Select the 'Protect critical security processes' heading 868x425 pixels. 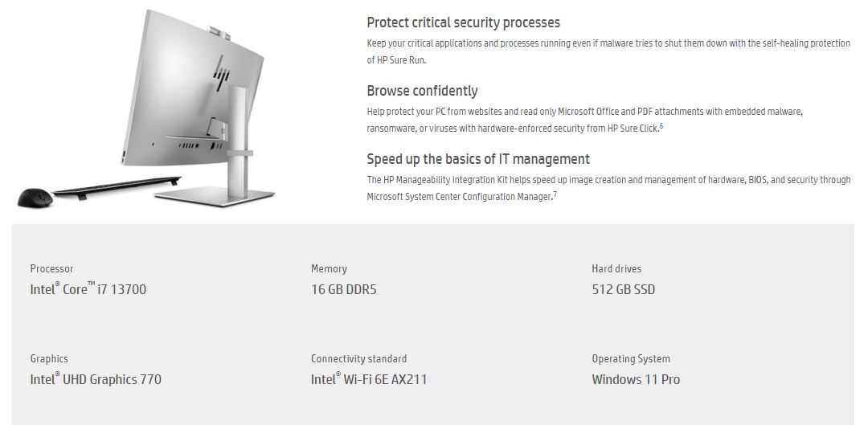pos(464,22)
